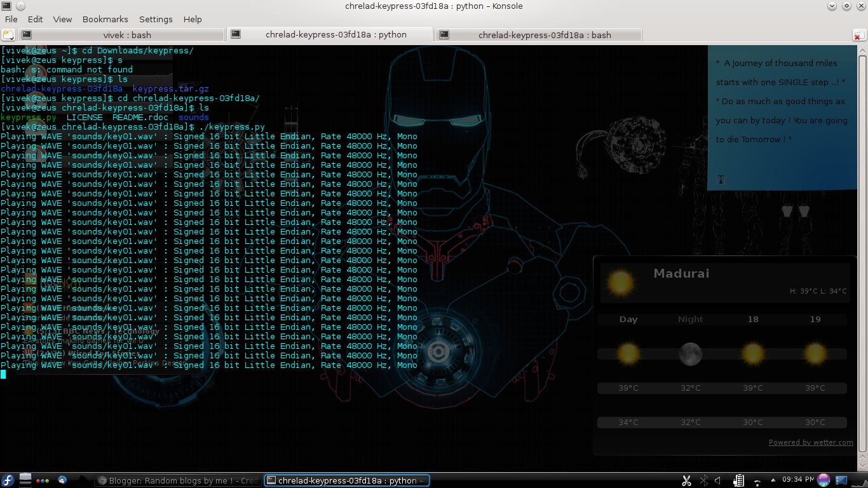Screen dimensions: 868x488
Task: Click the 'bash: s: command not found' line
Action: pyautogui.click(x=67, y=70)
